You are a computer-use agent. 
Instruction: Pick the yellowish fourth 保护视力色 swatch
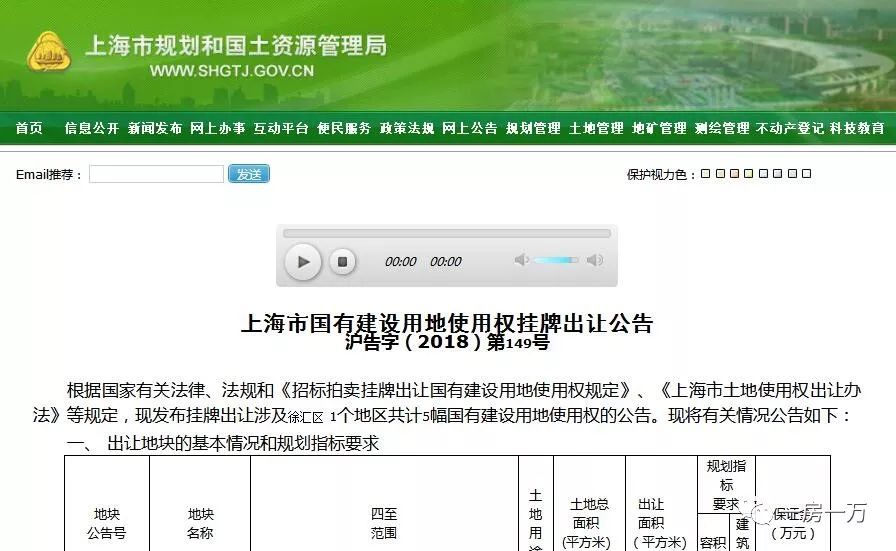(749, 173)
